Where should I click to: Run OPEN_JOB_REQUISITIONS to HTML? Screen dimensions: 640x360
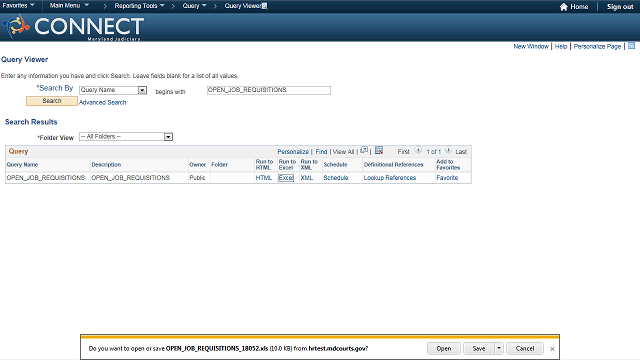pyautogui.click(x=264, y=178)
